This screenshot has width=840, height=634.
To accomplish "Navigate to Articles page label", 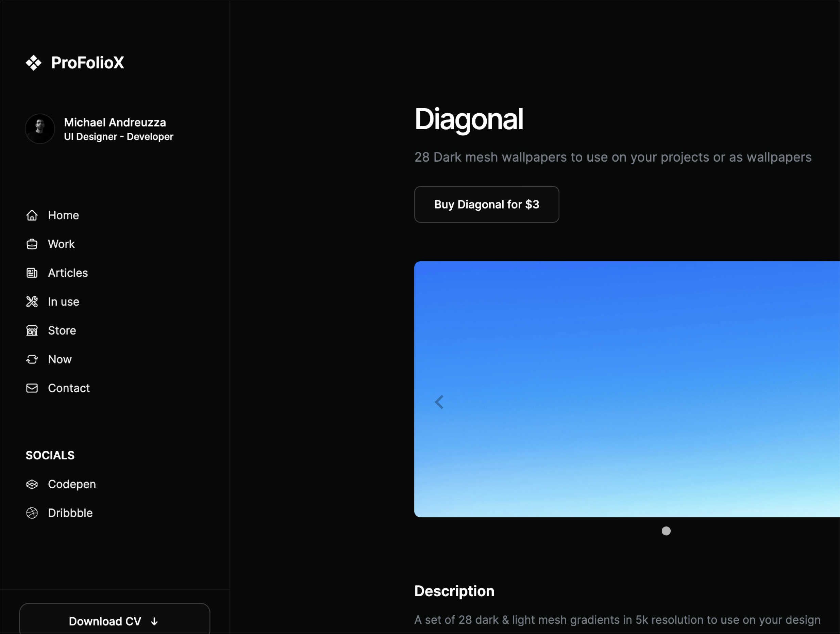I will pos(68,273).
